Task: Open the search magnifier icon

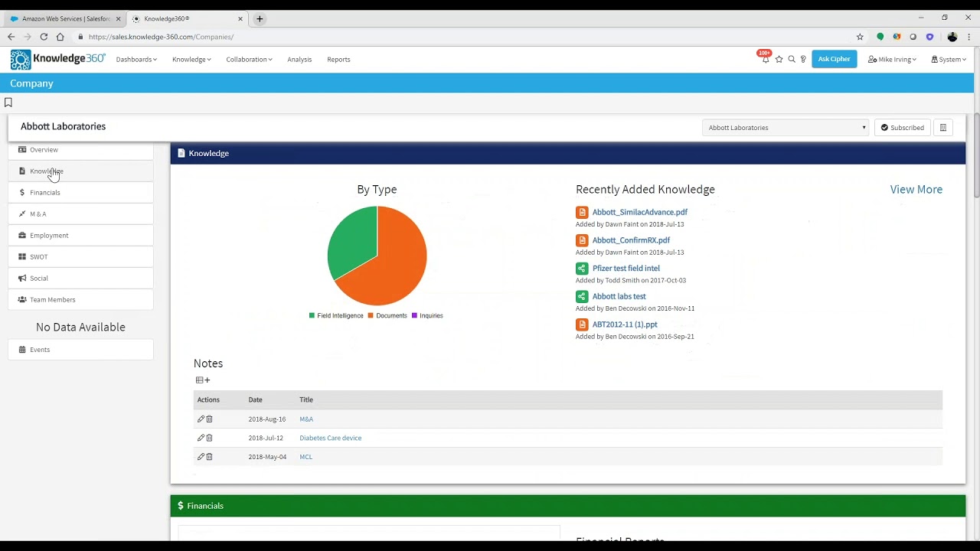Action: coord(792,59)
